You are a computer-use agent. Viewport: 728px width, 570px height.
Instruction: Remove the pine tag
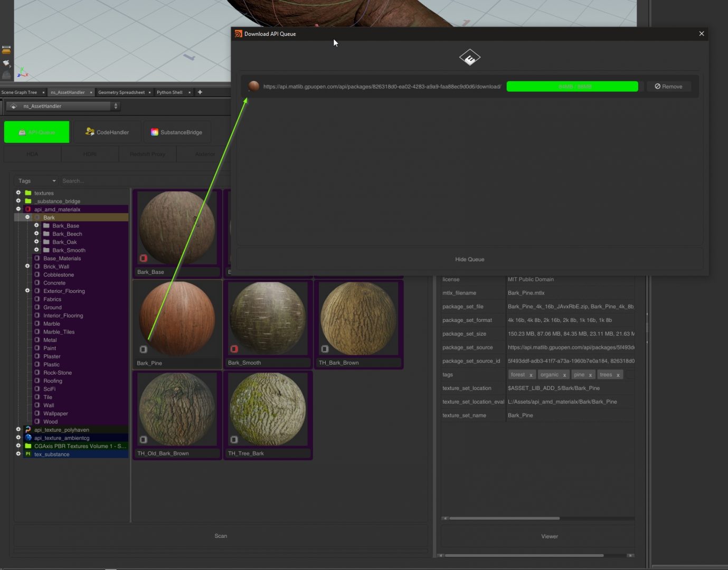[590, 375]
